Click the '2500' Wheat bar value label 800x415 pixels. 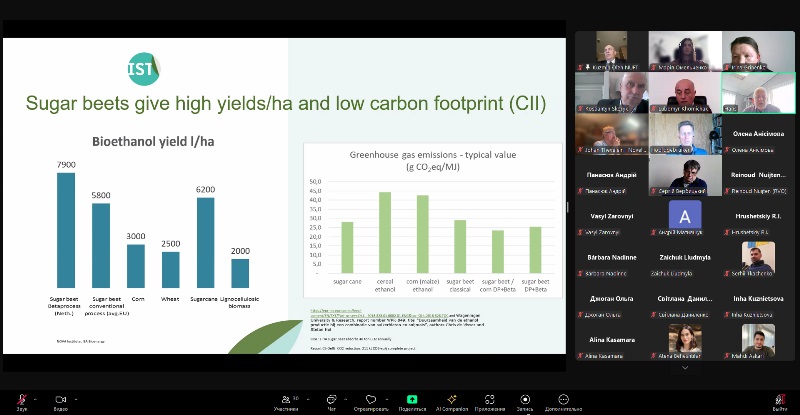point(170,243)
